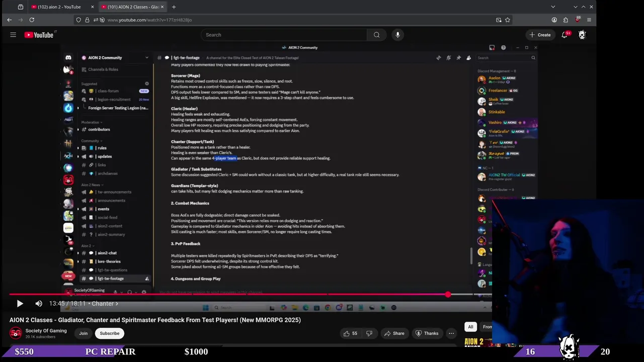
Task: In the video, click Discord's pinned messages icon
Action: (x=458, y=58)
